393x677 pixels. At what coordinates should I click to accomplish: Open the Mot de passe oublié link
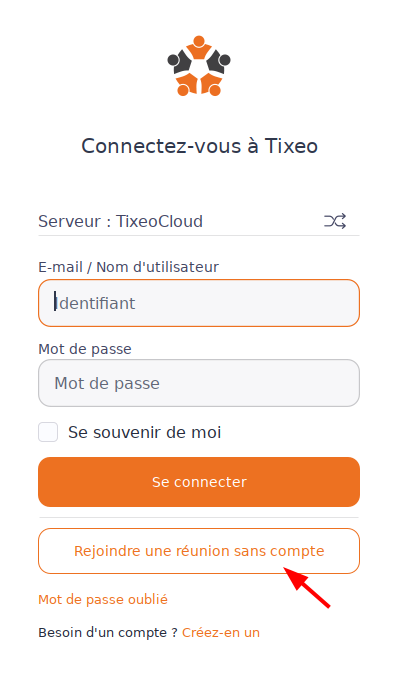click(x=103, y=599)
